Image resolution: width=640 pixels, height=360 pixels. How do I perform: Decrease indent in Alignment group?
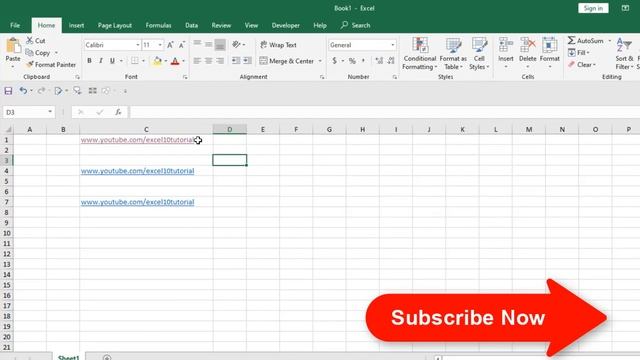pyautogui.click(x=236, y=61)
